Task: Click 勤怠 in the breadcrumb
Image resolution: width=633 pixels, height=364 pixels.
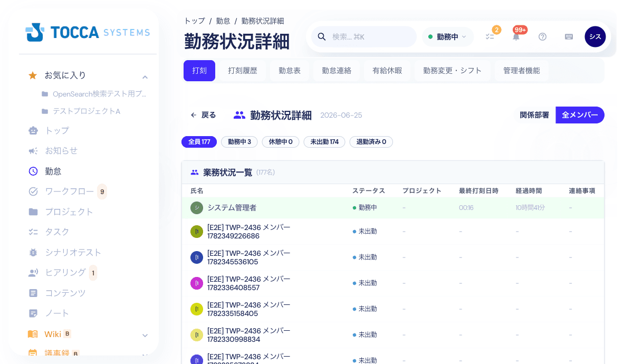Action: pos(223,21)
